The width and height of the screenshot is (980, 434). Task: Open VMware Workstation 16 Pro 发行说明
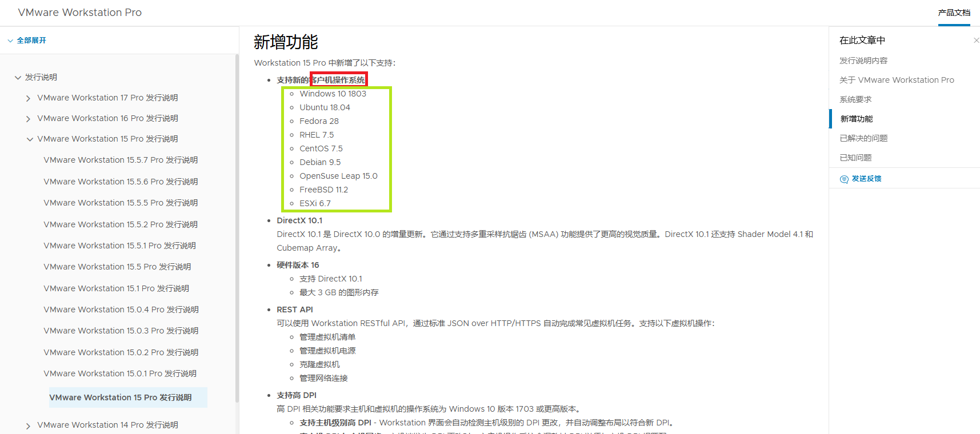(107, 118)
